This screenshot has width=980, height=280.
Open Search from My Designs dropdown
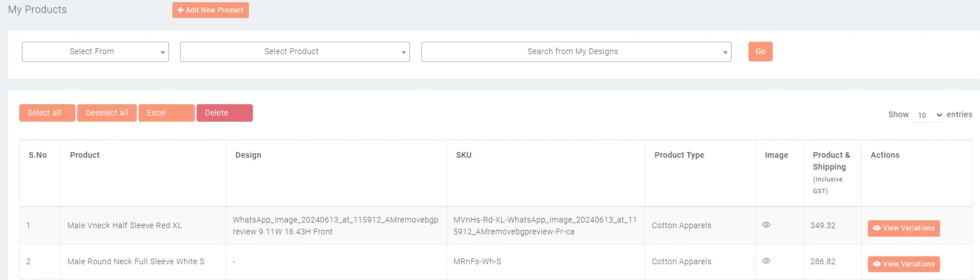click(576, 52)
